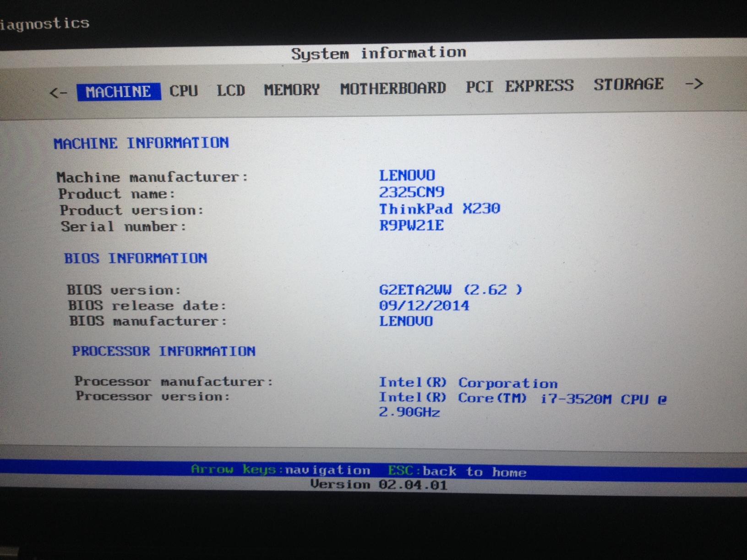Switch to the MEMORY tab
Screen dimensions: 747x560
tap(292, 89)
